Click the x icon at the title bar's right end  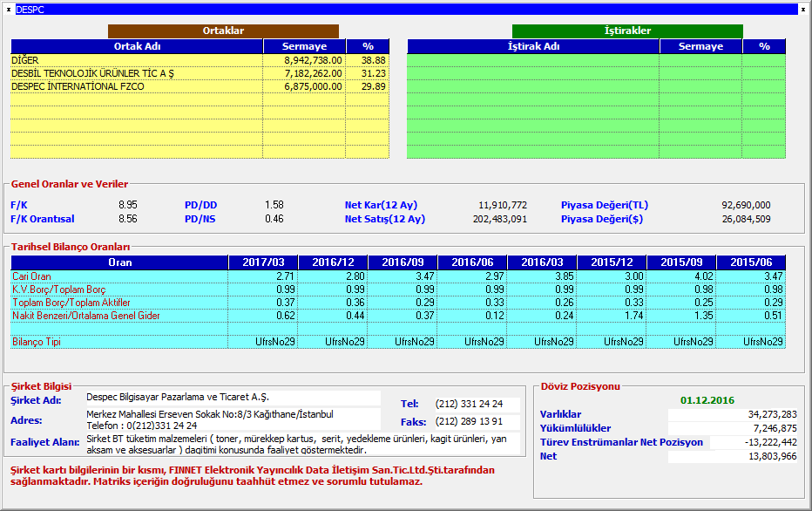(803, 10)
